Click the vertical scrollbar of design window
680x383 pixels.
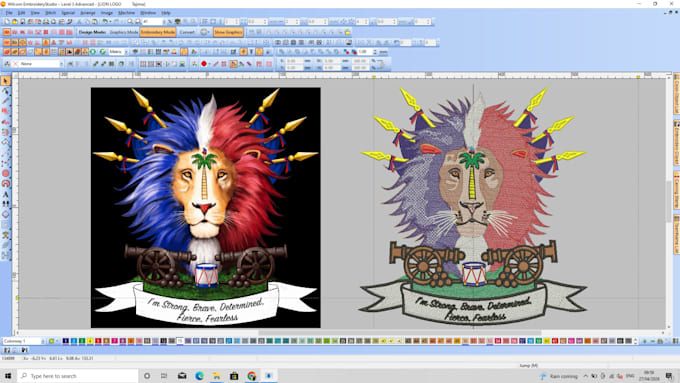668,202
